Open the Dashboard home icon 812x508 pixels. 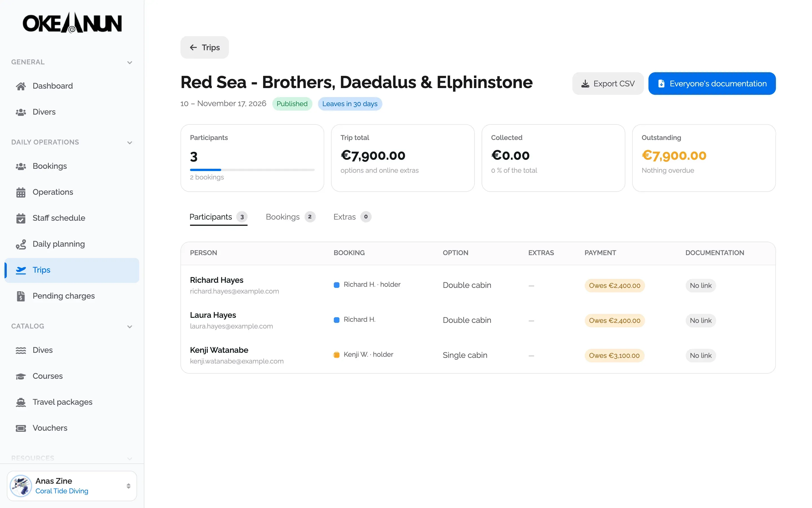[x=21, y=86]
